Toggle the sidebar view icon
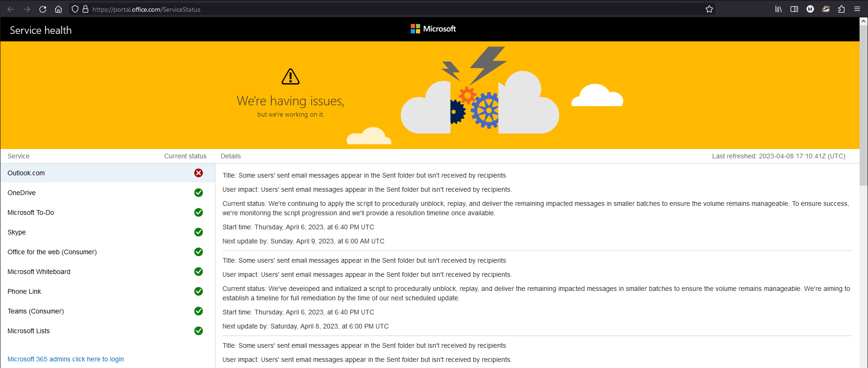Viewport: 868px width, 368px height. (x=794, y=9)
